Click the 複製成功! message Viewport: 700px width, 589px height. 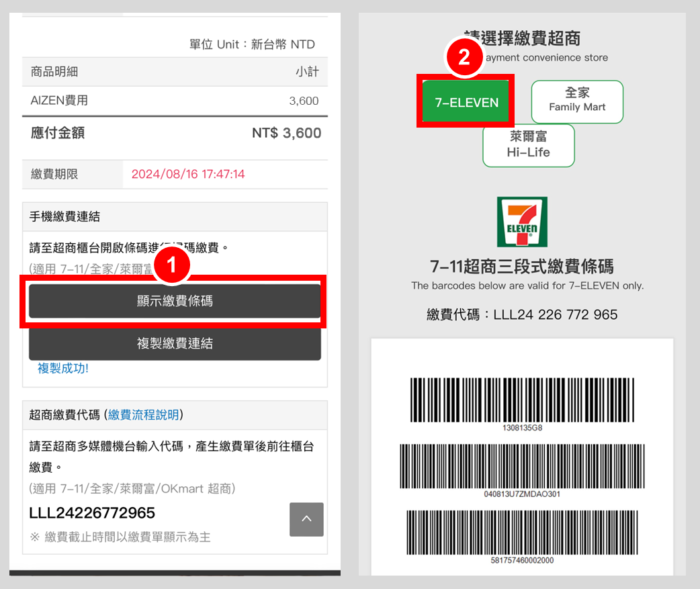[x=63, y=368]
